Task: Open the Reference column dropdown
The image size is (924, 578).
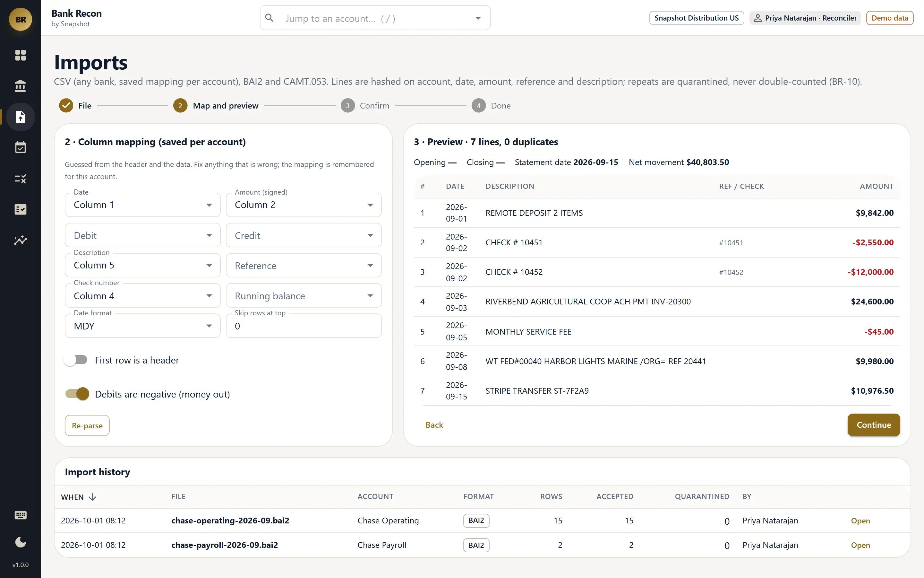Action: click(304, 265)
